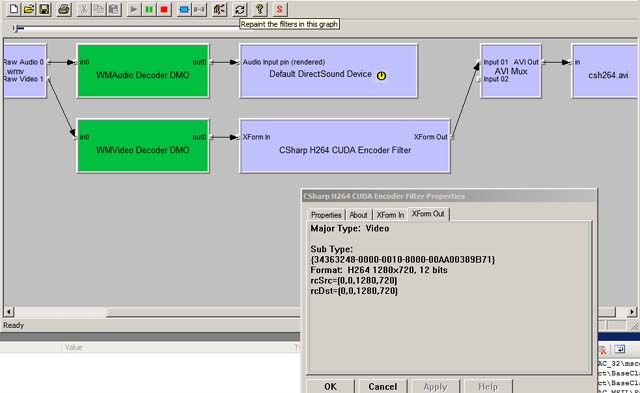Click the red S toolbar icon
This screenshot has width=640, height=393.
click(279, 9)
